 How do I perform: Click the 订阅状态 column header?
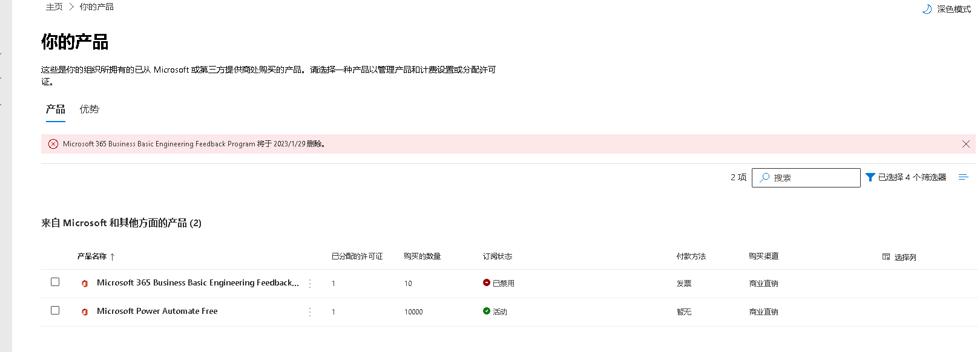pos(498,256)
